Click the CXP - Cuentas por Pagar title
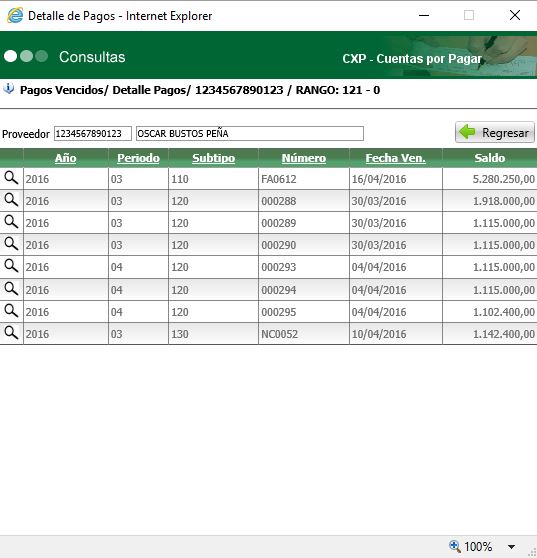Screen dimensions: 537x558 pos(412,59)
